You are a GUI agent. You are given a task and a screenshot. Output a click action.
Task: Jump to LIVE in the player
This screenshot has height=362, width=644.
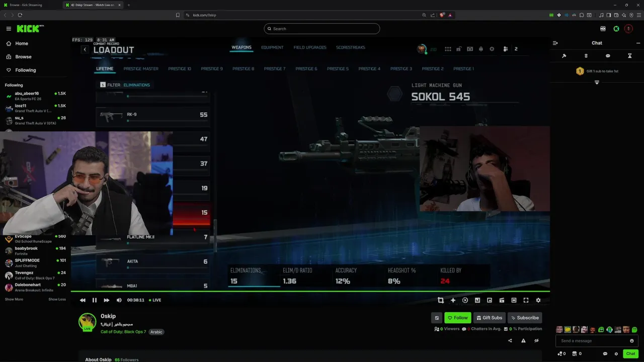pos(154,300)
